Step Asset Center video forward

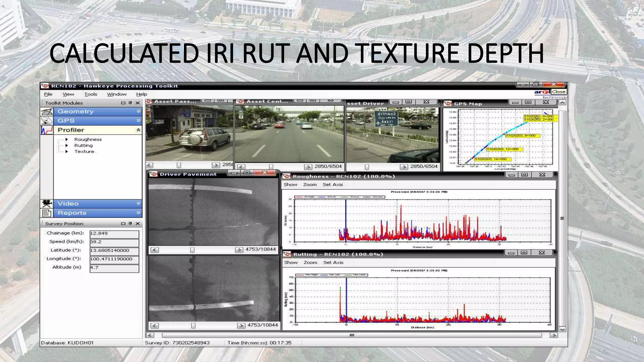pyautogui.click(x=308, y=167)
